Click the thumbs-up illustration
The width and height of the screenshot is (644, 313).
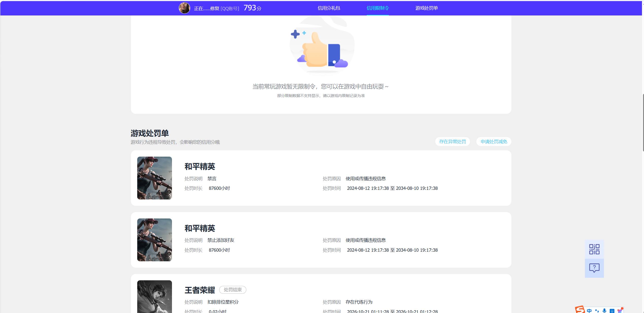322,46
